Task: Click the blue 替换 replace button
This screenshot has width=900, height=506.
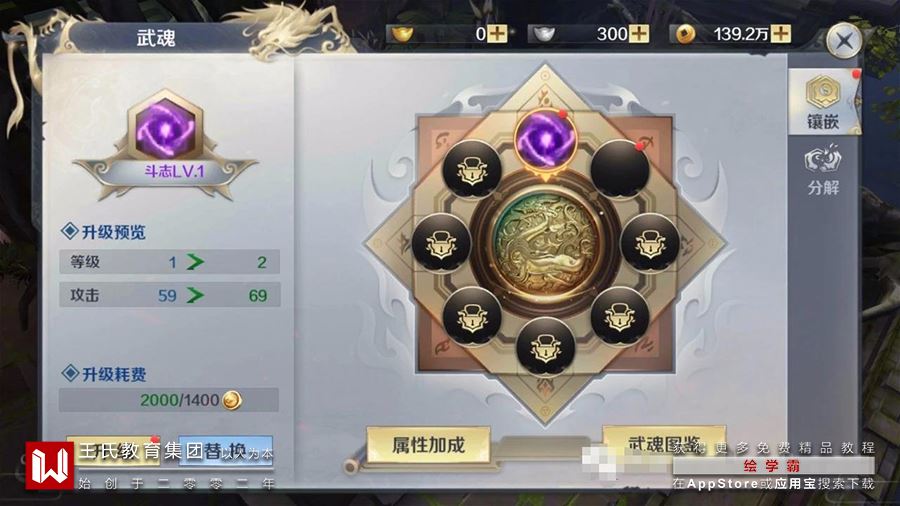Action: [x=226, y=451]
